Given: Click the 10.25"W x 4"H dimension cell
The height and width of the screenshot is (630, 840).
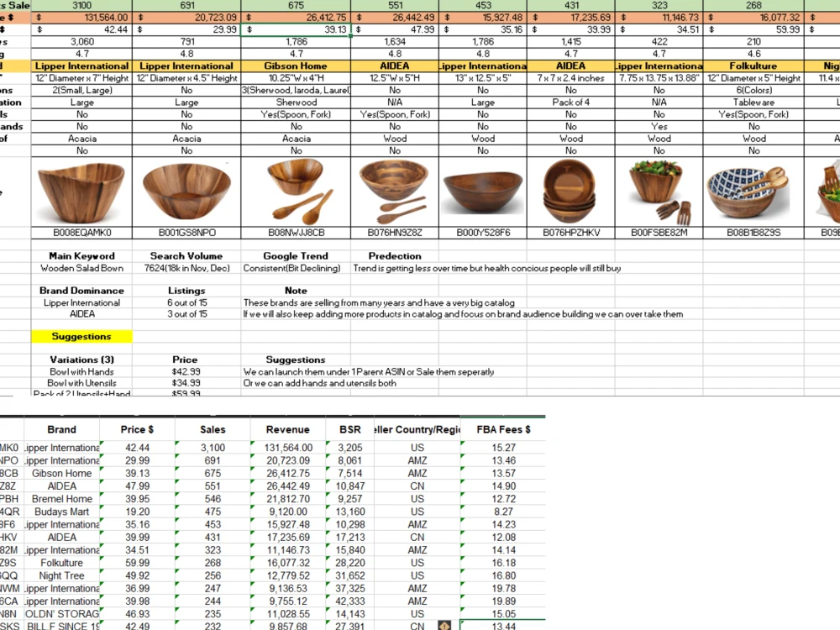Looking at the screenshot, I should [x=296, y=78].
